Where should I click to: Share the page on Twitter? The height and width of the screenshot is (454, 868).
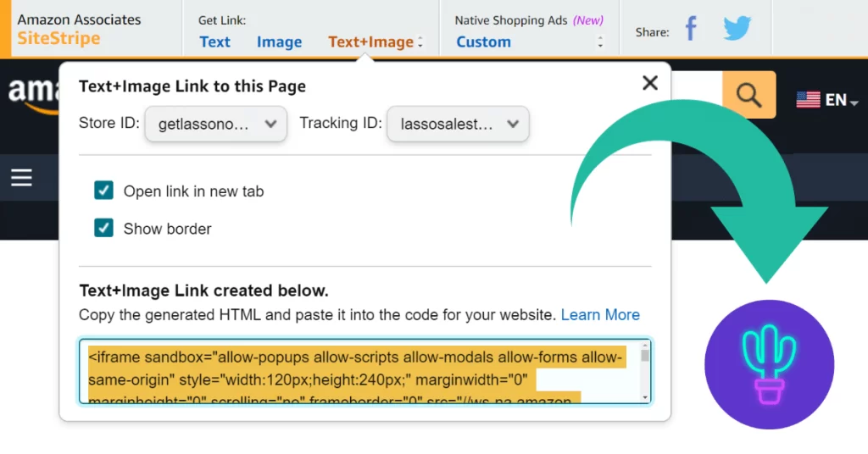(x=737, y=28)
